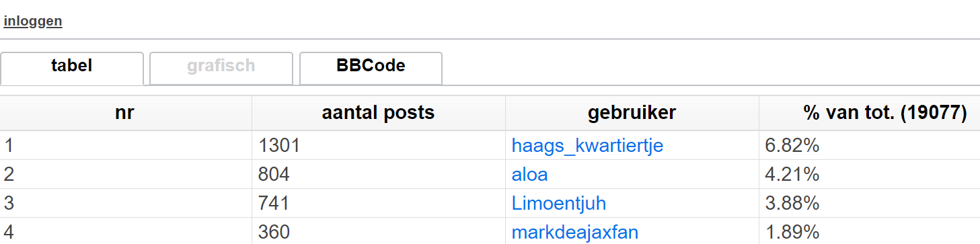Select the 4.21% percentage cell
Screen dimensions: 980x244
pos(870,174)
